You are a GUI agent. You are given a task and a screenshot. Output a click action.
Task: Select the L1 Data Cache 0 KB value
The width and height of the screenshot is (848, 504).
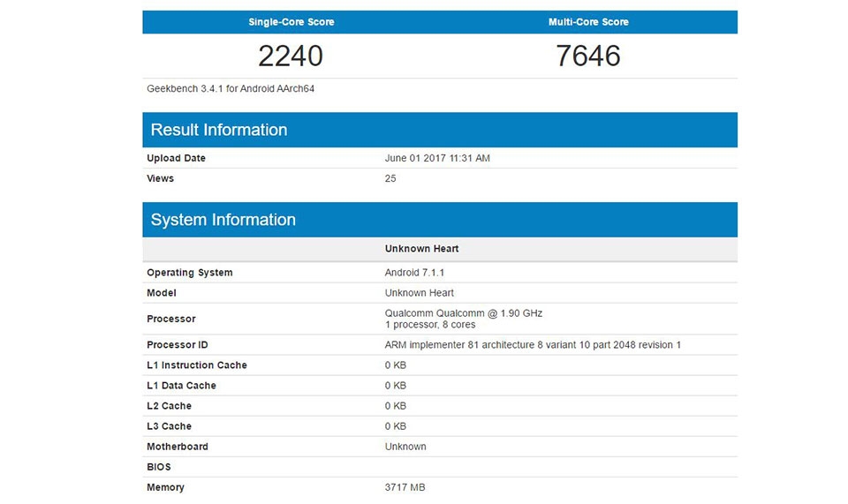396,386
